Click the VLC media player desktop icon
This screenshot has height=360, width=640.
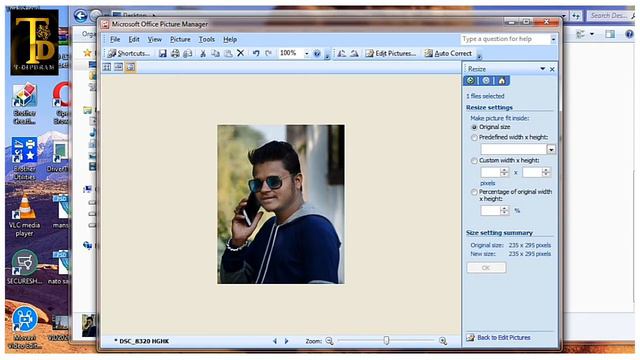(x=24, y=215)
